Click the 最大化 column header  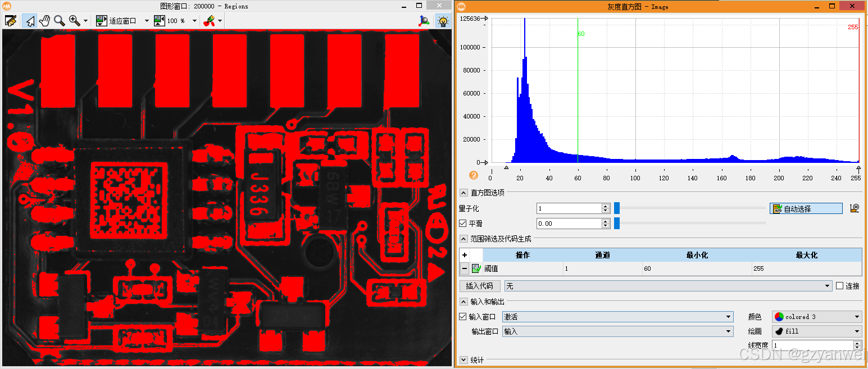click(806, 255)
